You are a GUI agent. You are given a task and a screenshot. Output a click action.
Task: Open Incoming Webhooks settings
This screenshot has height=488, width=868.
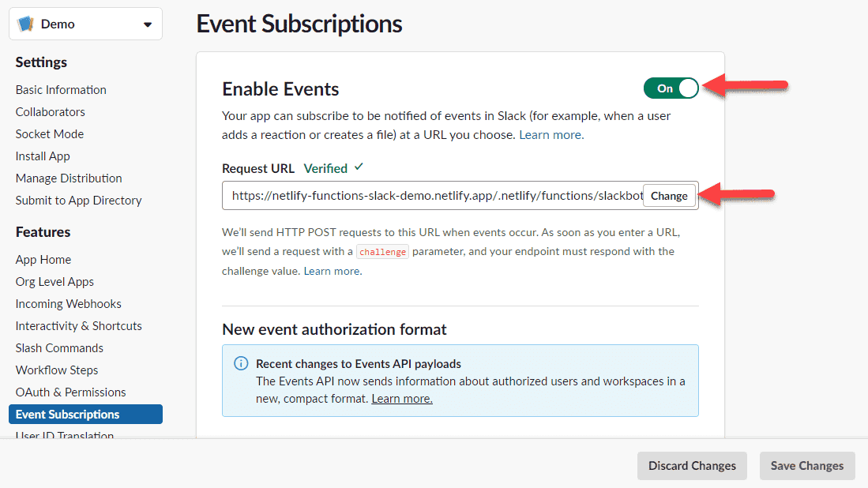pyautogui.click(x=68, y=304)
